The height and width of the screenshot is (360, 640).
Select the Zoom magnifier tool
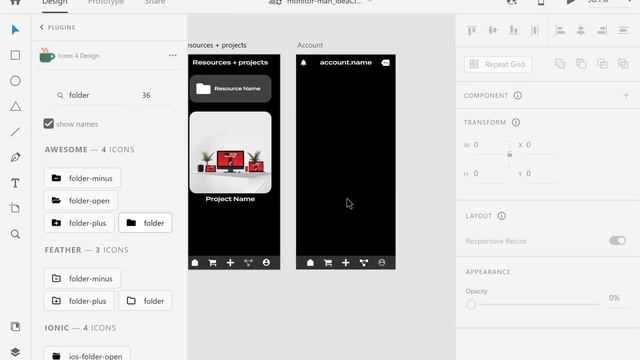point(16,234)
